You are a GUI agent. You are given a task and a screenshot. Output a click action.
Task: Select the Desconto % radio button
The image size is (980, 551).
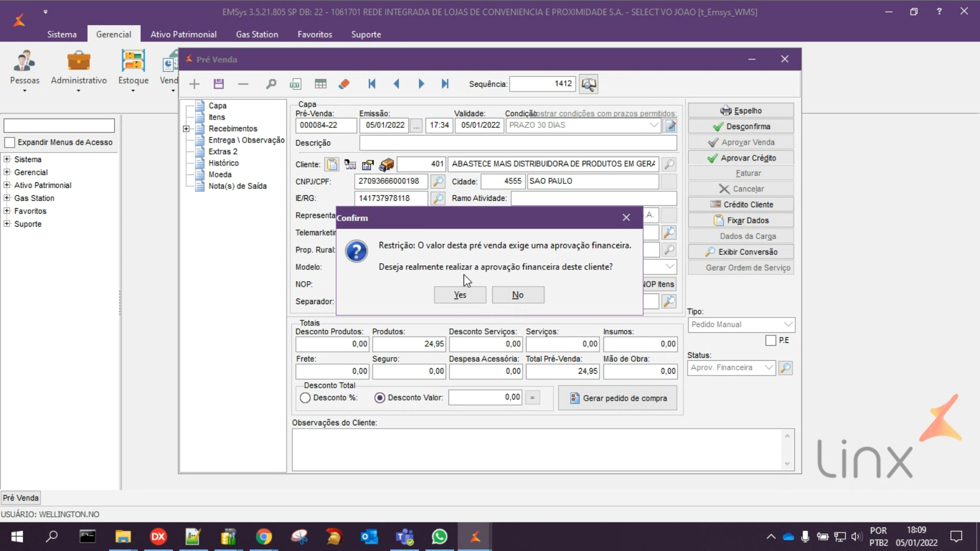[x=305, y=398]
